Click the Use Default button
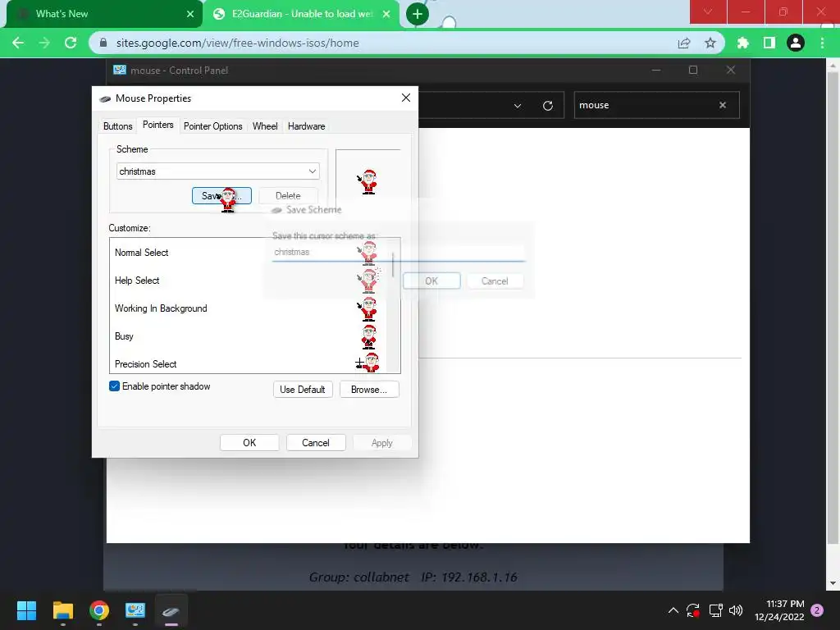Viewport: 840px width, 630px height. 303,390
